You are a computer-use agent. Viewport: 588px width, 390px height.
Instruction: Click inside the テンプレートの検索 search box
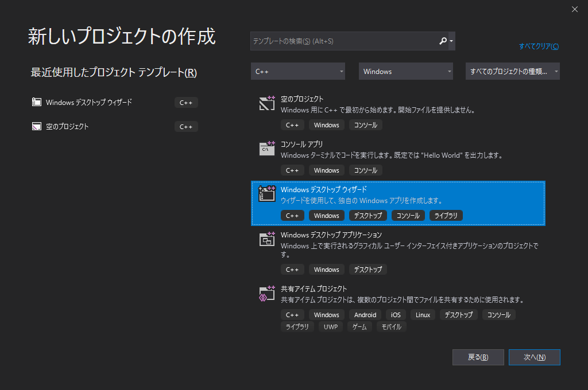345,41
